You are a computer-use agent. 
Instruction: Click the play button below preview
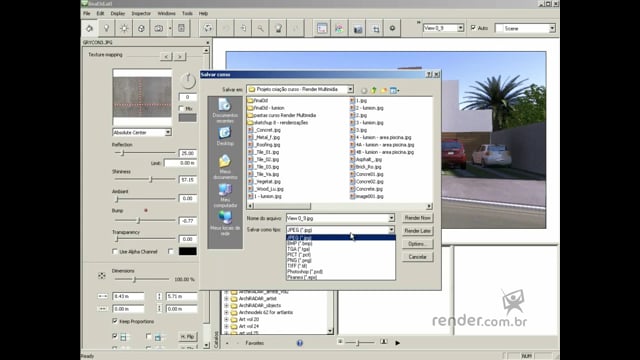tap(398, 343)
